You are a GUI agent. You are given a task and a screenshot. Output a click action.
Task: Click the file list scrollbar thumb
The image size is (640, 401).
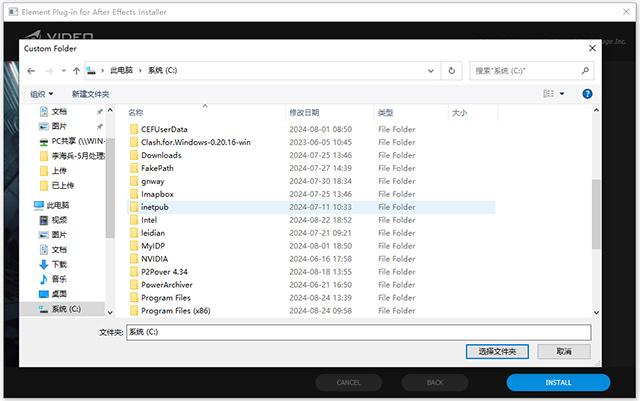click(596, 214)
